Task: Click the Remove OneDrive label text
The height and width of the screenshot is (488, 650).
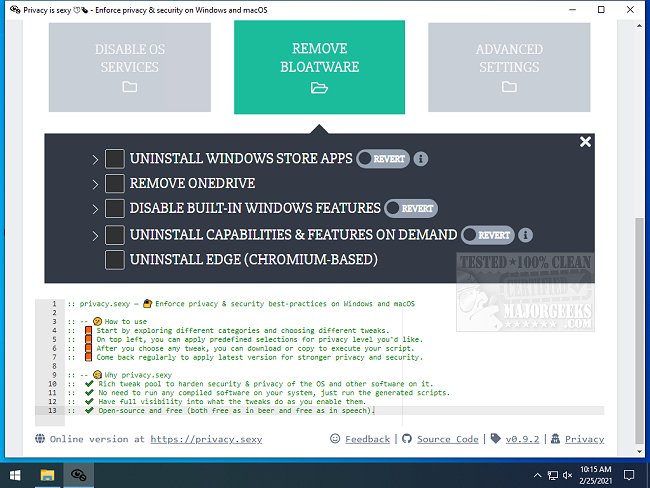Action: coord(192,184)
